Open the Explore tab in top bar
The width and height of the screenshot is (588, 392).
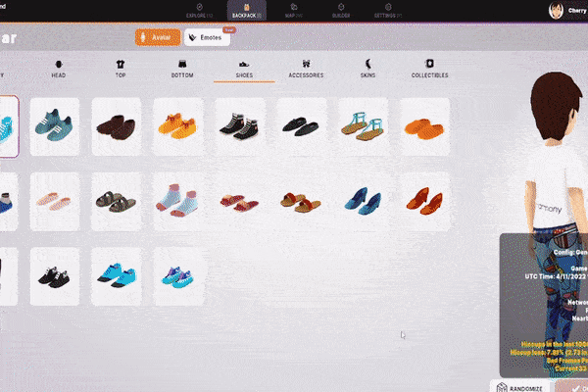pyautogui.click(x=199, y=11)
